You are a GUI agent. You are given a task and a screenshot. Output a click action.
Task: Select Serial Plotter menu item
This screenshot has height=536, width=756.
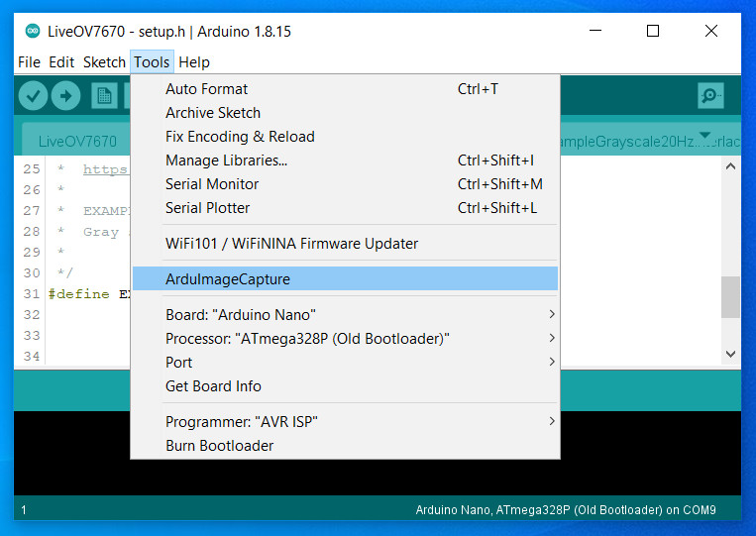tap(208, 208)
